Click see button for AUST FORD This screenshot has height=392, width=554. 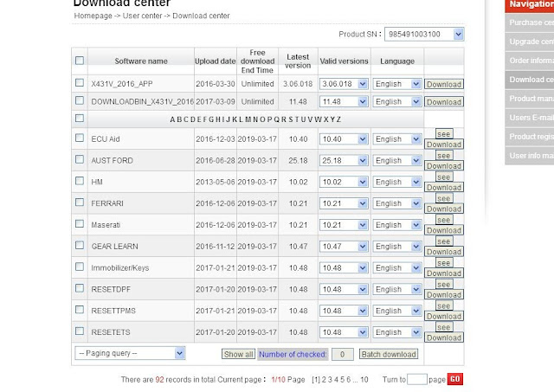pos(444,156)
